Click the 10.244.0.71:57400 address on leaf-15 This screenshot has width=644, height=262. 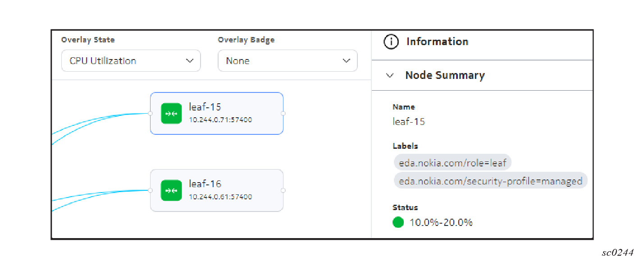pos(220,120)
